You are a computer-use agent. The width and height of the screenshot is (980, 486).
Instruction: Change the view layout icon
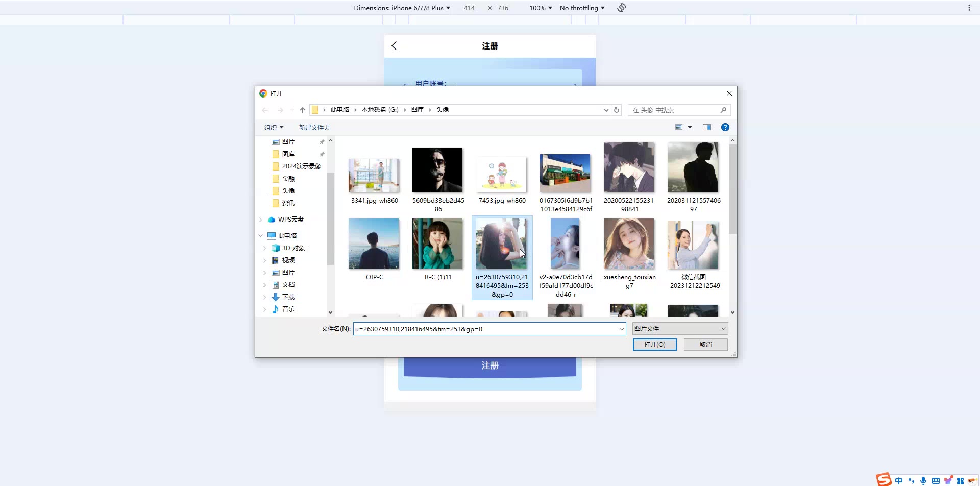pos(679,127)
